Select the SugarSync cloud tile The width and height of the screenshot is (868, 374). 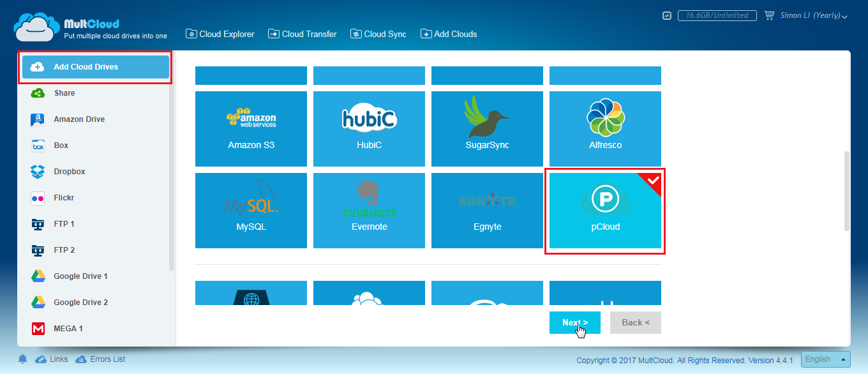[x=487, y=129]
